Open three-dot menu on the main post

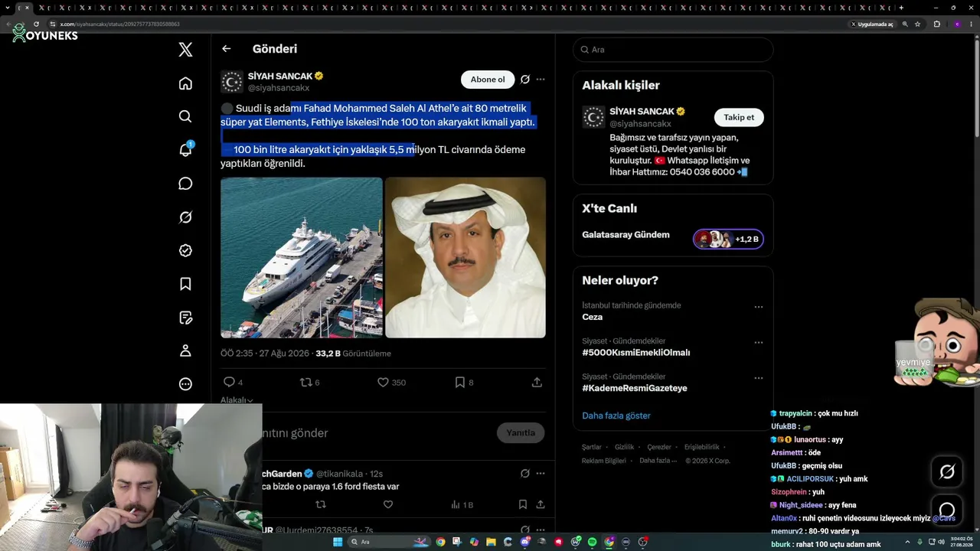point(541,80)
